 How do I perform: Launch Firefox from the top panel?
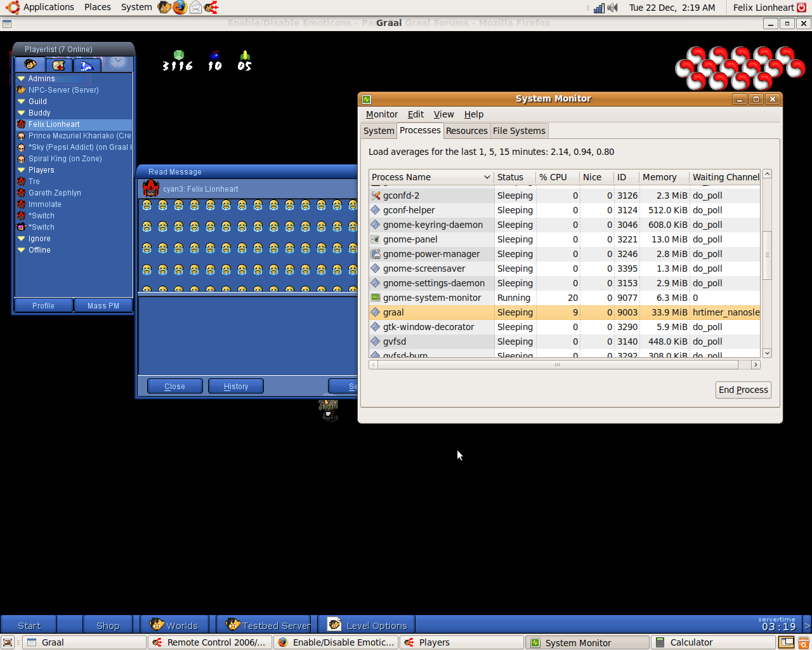[x=180, y=8]
